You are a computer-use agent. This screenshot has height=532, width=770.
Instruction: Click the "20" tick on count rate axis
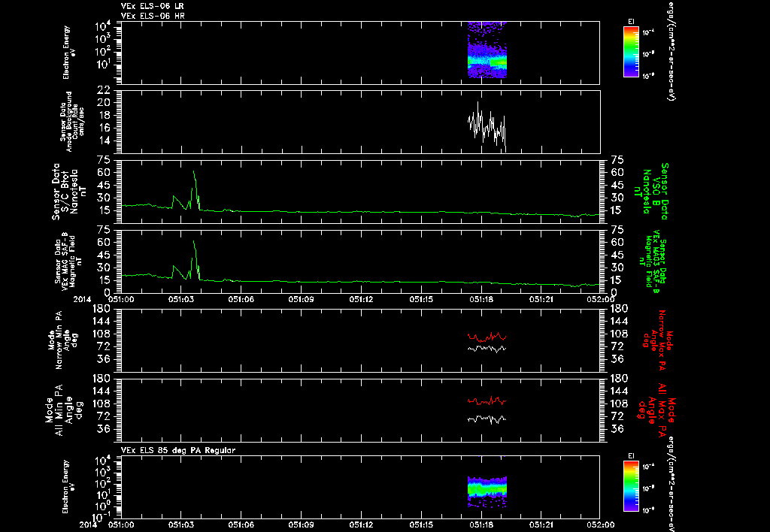click(x=102, y=103)
